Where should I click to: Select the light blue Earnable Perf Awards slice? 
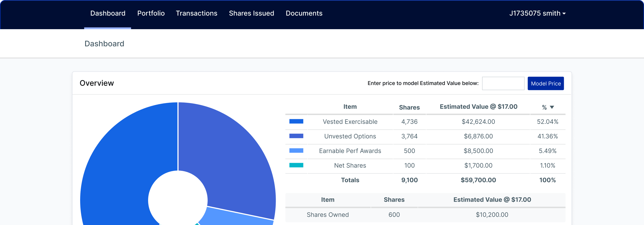pyautogui.click(x=236, y=218)
